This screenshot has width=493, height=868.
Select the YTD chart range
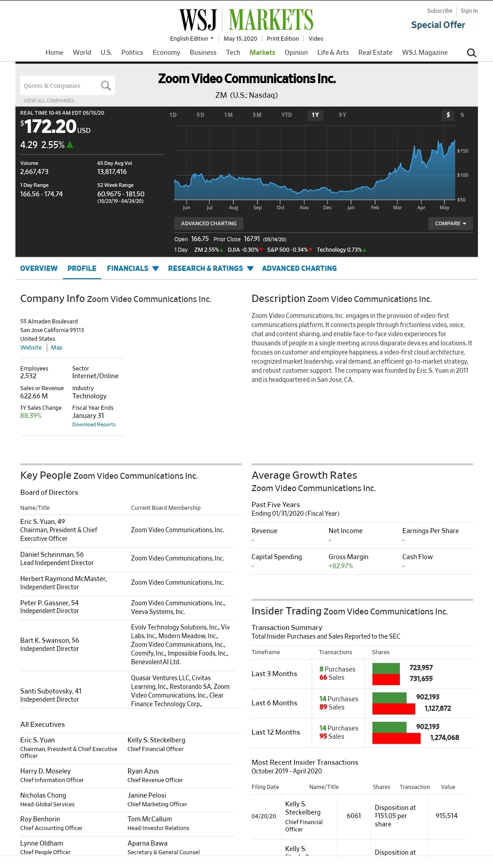coord(287,115)
